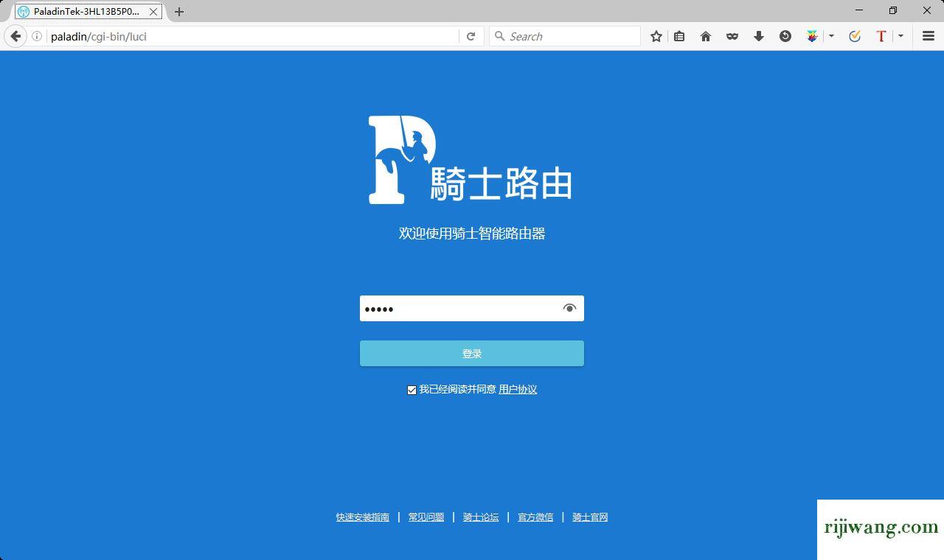Viewport: 944px width, 560px height.
Task: Go to the home page icon
Action: [706, 36]
